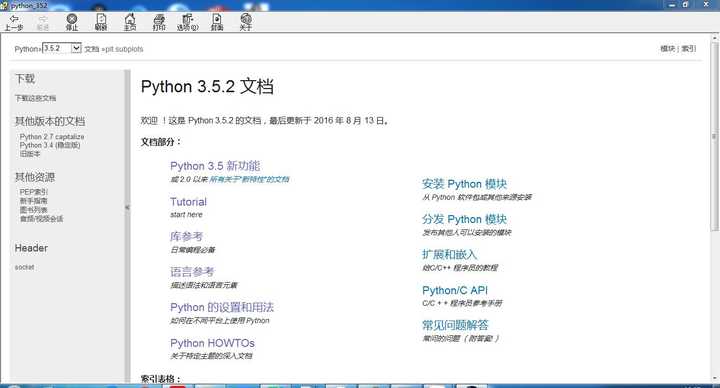The image size is (720, 388).
Task: Click the Header sidebar heading
Action: click(31, 248)
